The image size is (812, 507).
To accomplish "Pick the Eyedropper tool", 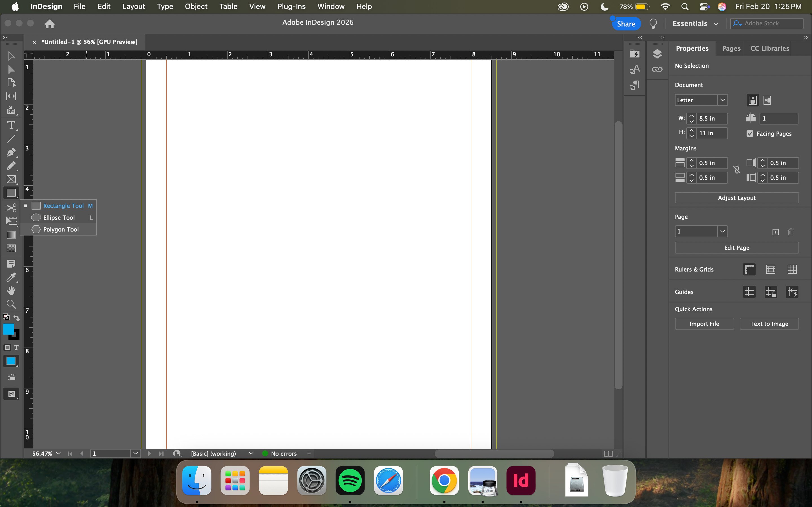I will [x=11, y=277].
